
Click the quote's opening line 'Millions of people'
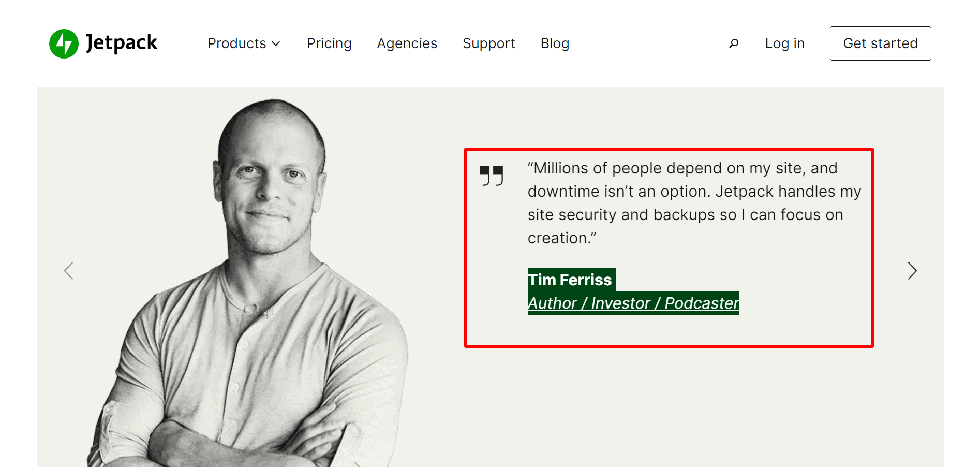[x=595, y=168]
